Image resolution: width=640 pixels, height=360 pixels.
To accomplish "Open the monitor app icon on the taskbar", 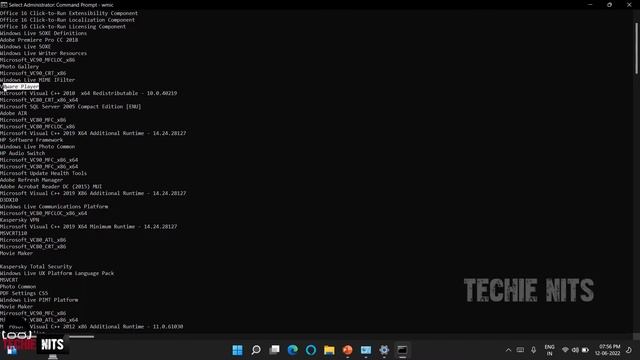I will [x=366, y=350].
